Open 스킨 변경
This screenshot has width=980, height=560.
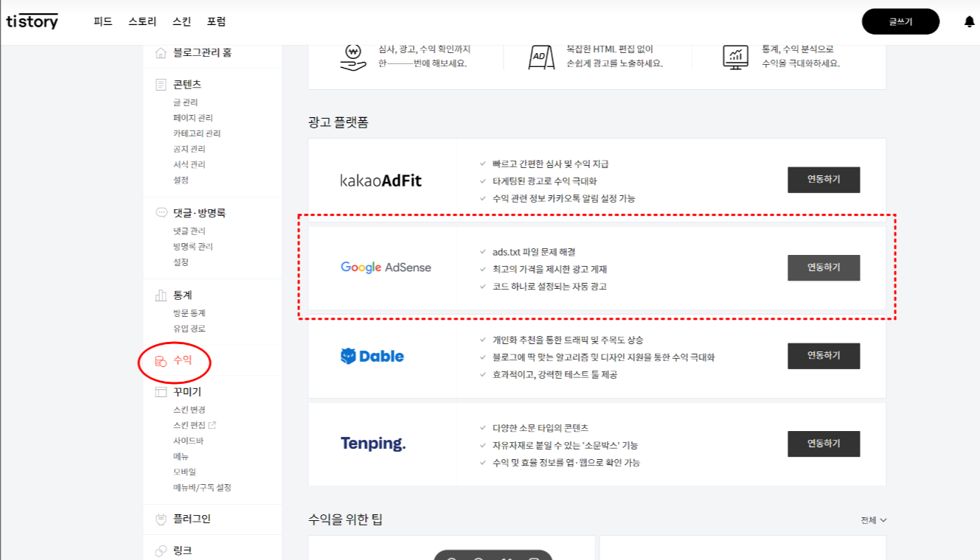(190, 410)
